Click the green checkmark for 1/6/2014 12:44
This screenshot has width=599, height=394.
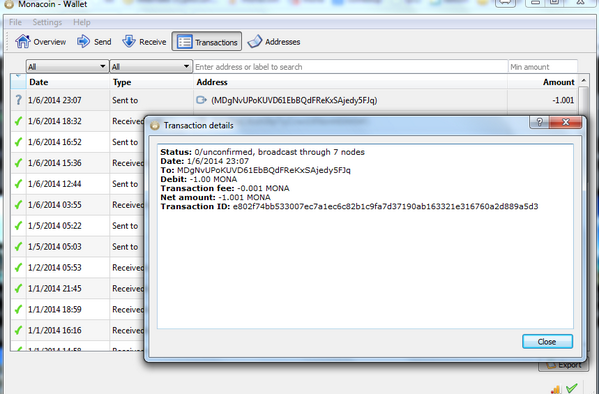[18, 184]
